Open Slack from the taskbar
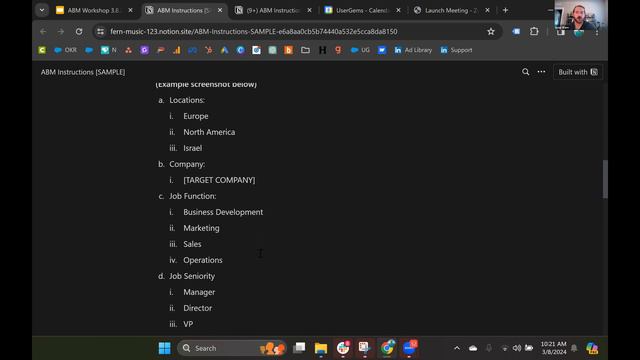This screenshot has height=360, width=640. (343, 348)
